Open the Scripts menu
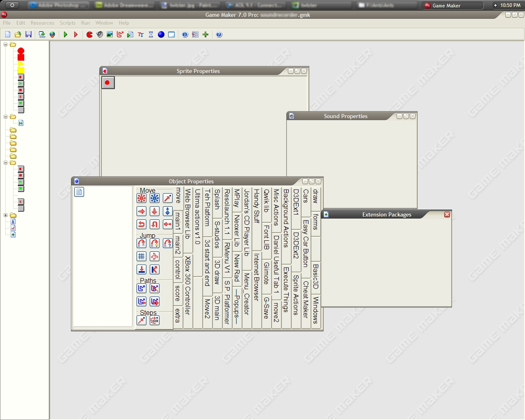Screen dimensions: 525x420 point(67,23)
